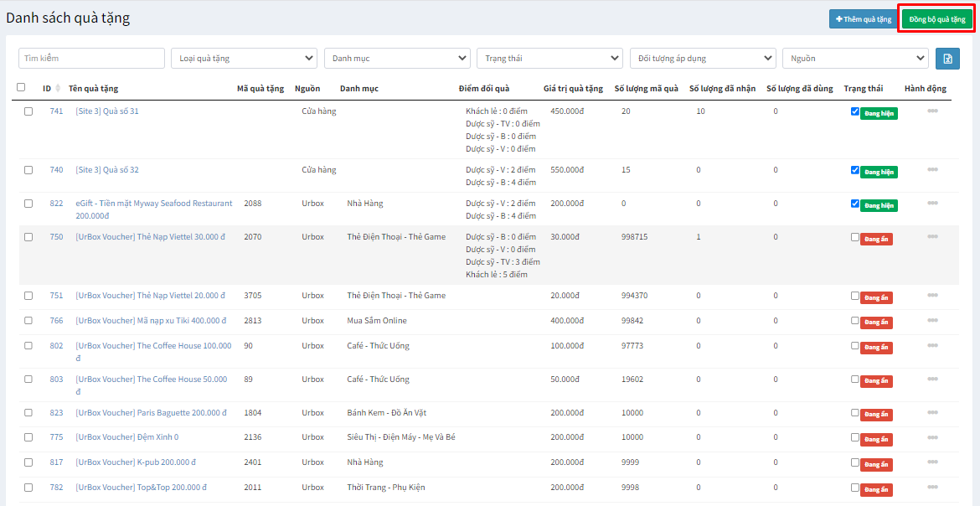Open actions menu for Paris Baguette row
980x506 pixels.
tap(932, 413)
